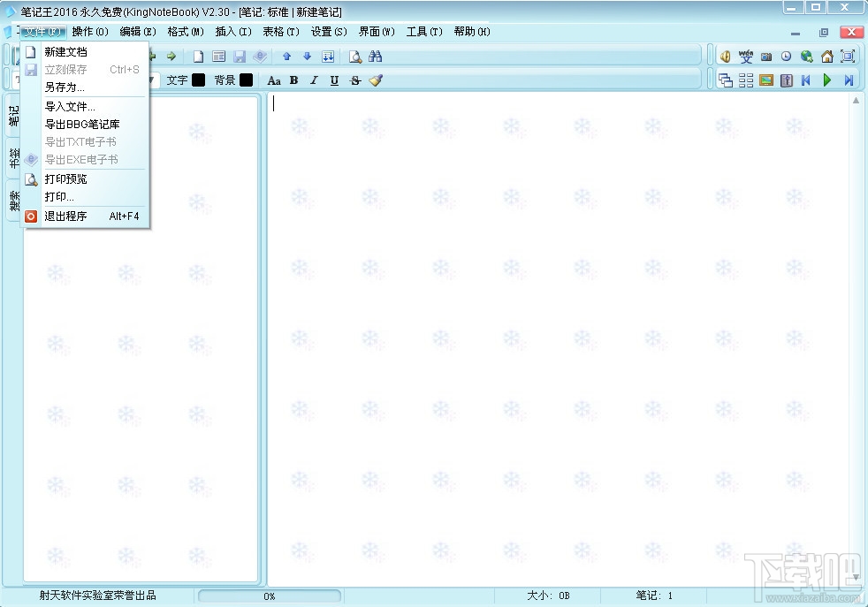Viewport: 868px width, 607px height.
Task: Click the layout page icon in toolbar
Action: click(x=218, y=57)
